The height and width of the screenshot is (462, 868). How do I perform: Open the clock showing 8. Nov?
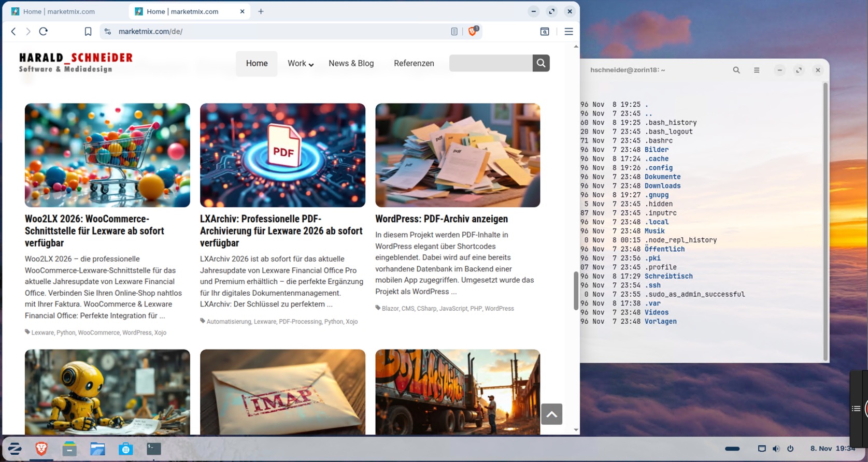click(833, 449)
